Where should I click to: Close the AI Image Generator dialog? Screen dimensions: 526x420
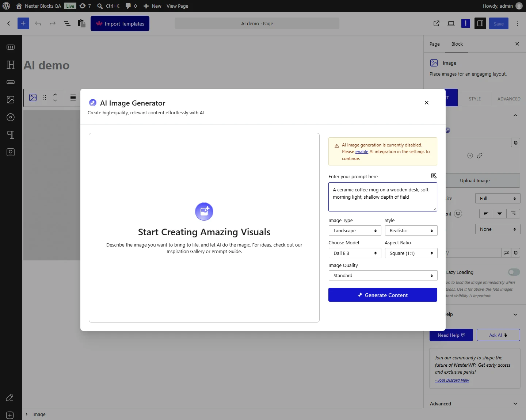coord(427,103)
